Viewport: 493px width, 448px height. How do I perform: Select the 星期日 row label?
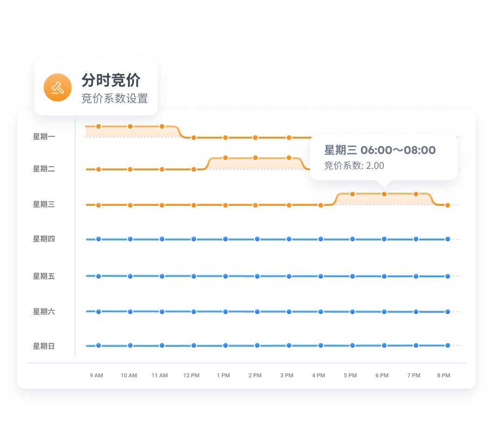point(44,346)
